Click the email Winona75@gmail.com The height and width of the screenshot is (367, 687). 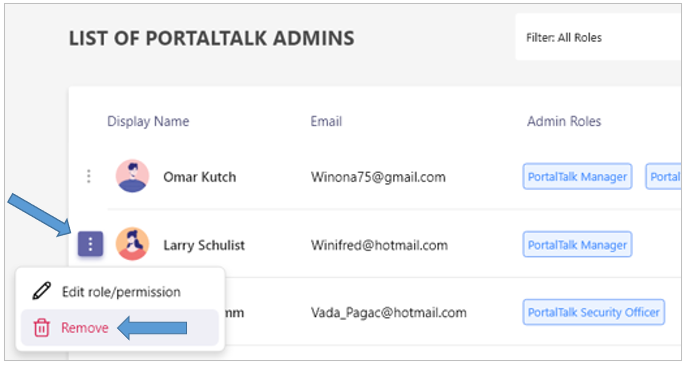pyautogui.click(x=378, y=177)
